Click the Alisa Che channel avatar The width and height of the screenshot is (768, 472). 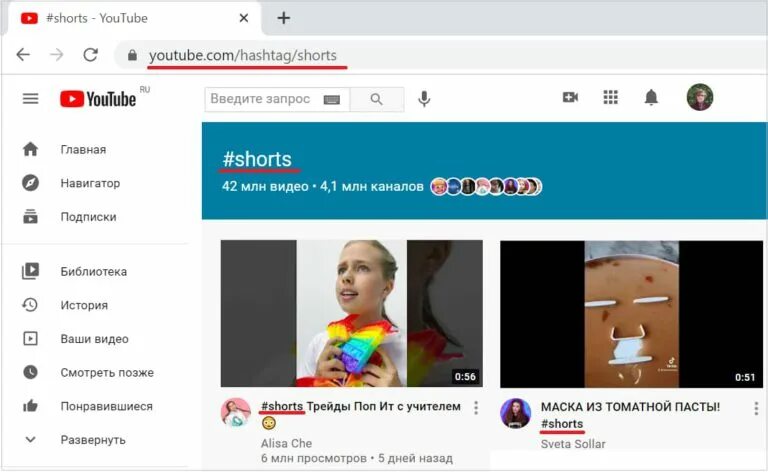(x=236, y=412)
